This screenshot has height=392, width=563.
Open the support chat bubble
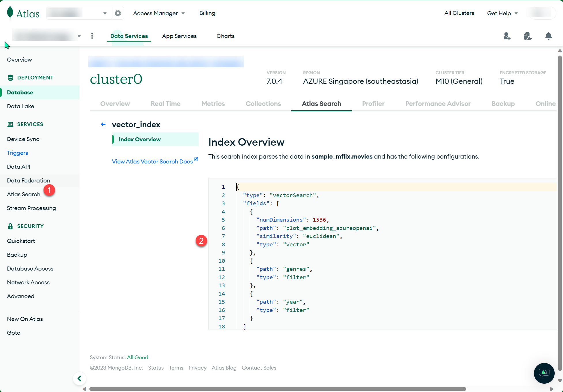544,373
